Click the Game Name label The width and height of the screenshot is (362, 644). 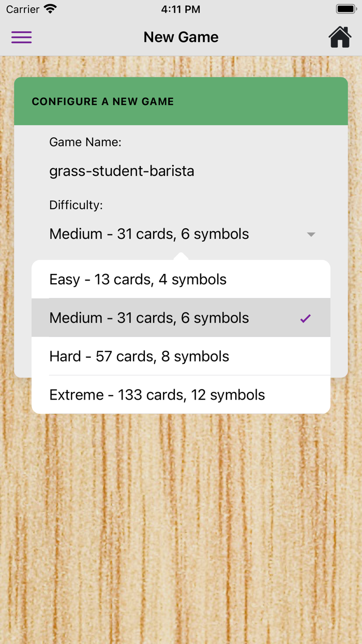click(85, 142)
